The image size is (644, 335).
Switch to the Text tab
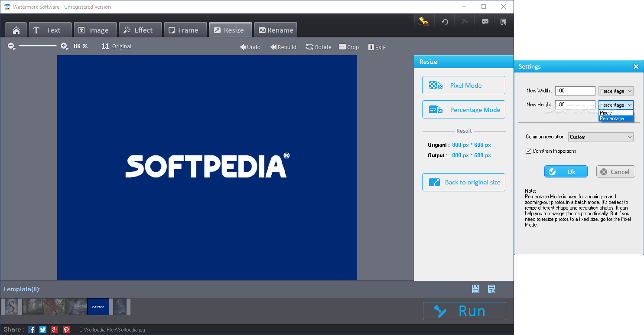(x=50, y=30)
